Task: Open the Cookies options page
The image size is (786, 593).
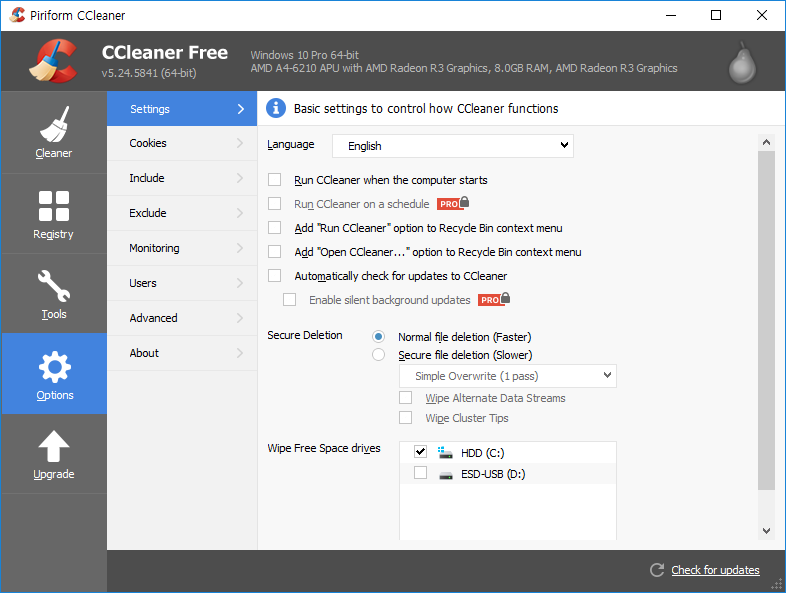Action: (182, 143)
